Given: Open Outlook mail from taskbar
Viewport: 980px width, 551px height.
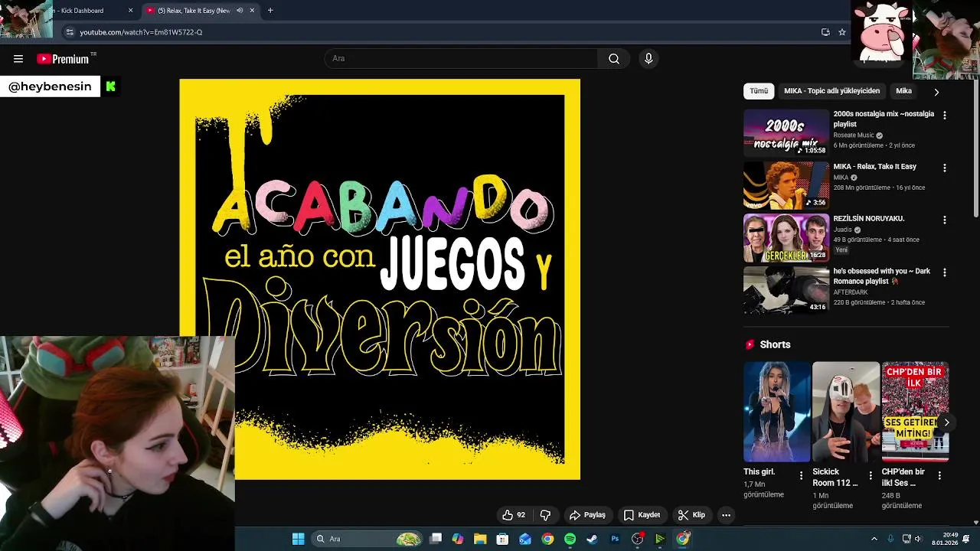Looking at the screenshot, I should pos(525,539).
